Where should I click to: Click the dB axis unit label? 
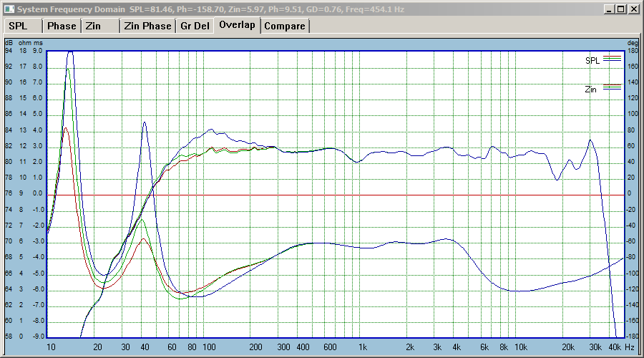(x=9, y=43)
